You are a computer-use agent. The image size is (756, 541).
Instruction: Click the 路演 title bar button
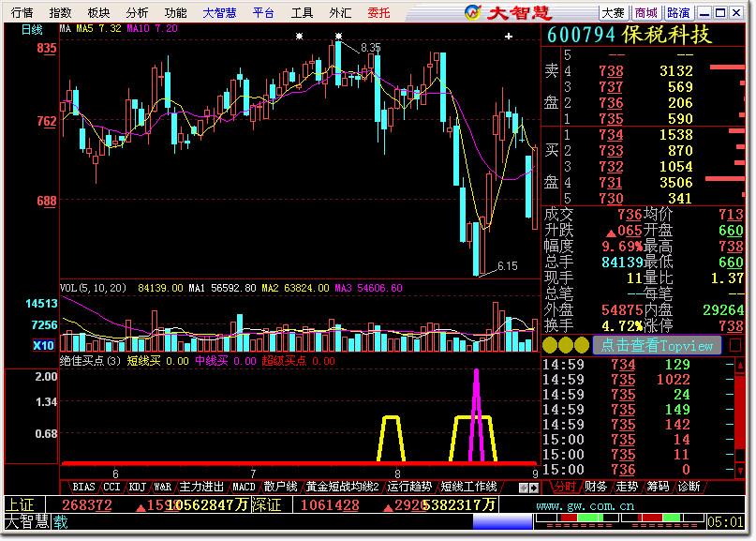click(x=678, y=13)
